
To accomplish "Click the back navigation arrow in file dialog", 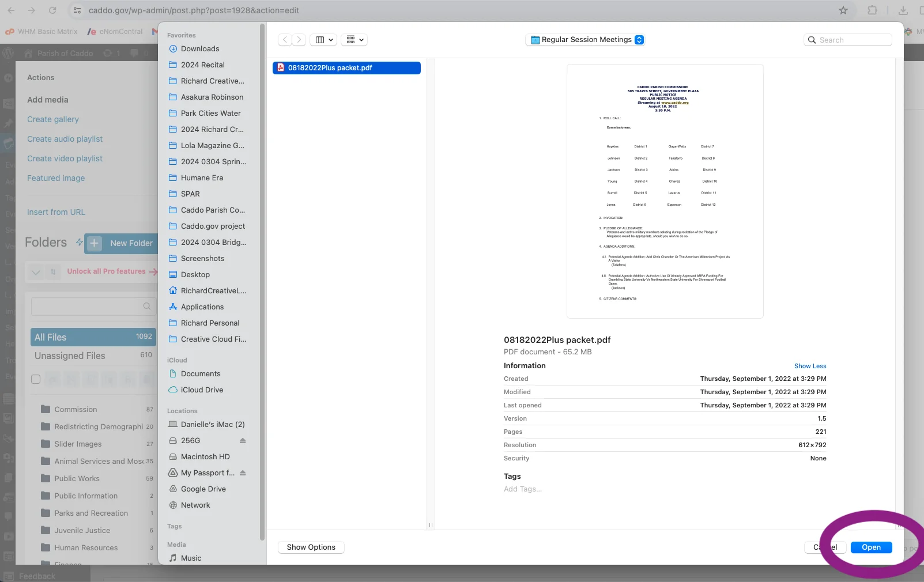I will [285, 40].
